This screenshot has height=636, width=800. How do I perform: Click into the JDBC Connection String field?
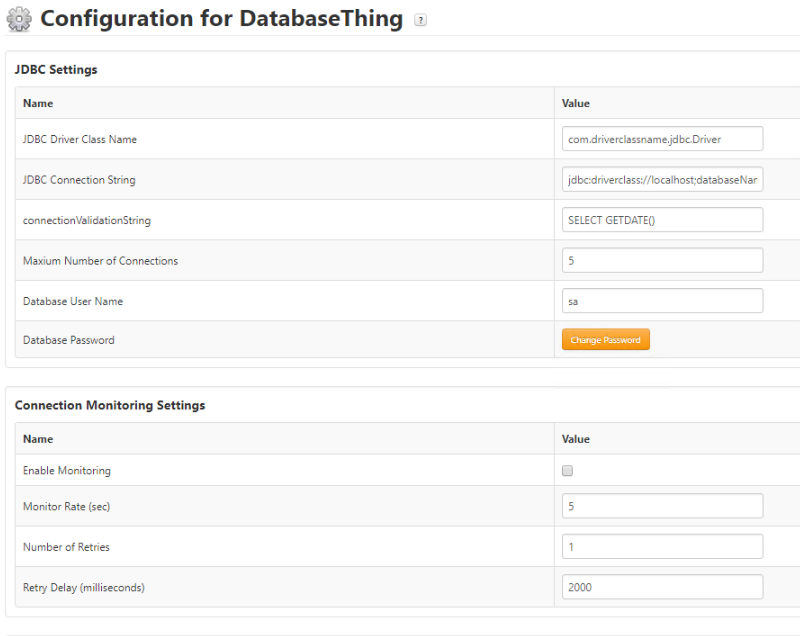click(662, 180)
